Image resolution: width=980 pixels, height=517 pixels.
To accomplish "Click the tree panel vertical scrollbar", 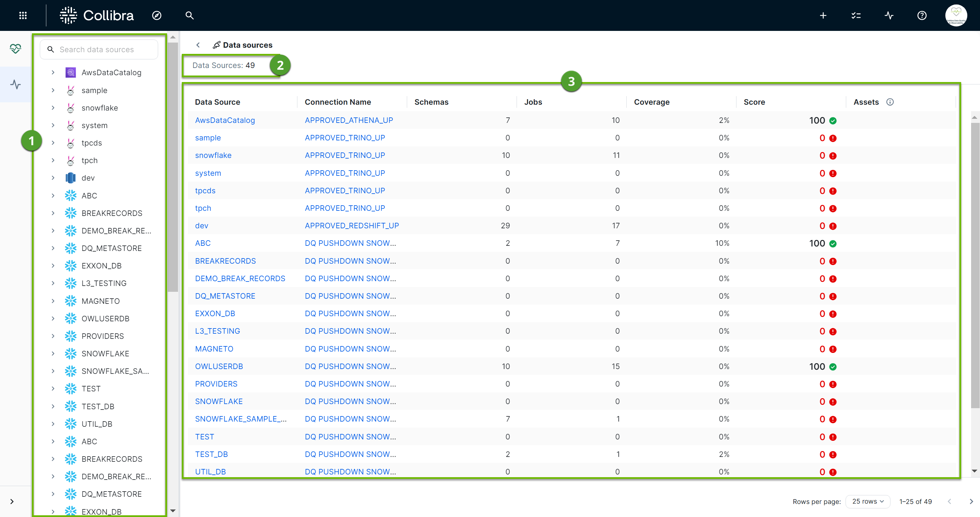I will (x=173, y=167).
